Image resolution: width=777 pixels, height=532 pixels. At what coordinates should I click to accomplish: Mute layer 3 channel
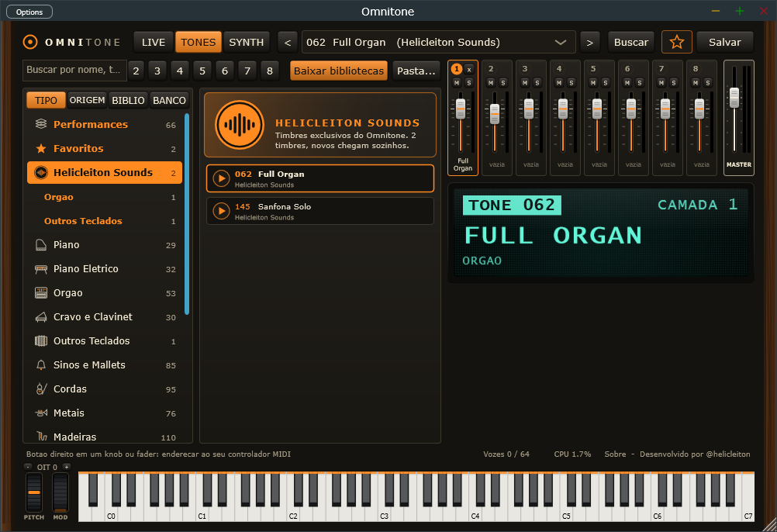[x=525, y=83]
